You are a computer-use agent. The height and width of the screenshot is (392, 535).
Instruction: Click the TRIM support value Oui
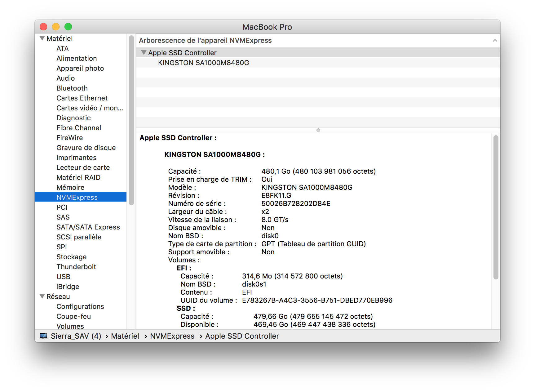[267, 179]
